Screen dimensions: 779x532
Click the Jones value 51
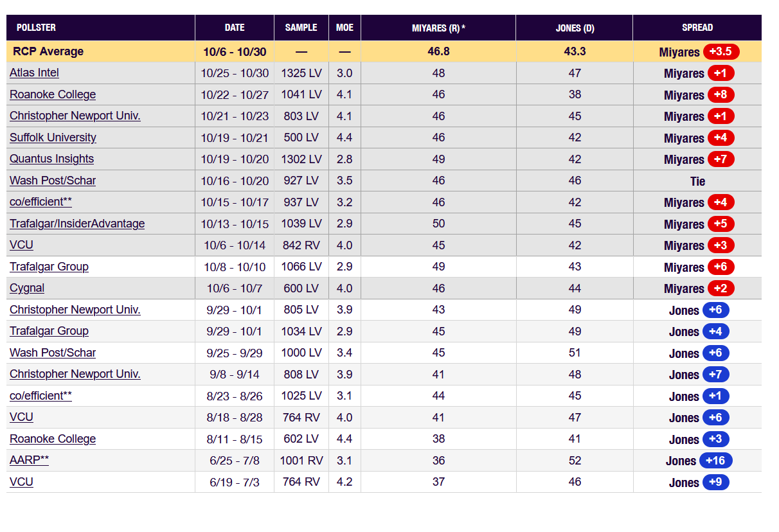coord(575,353)
